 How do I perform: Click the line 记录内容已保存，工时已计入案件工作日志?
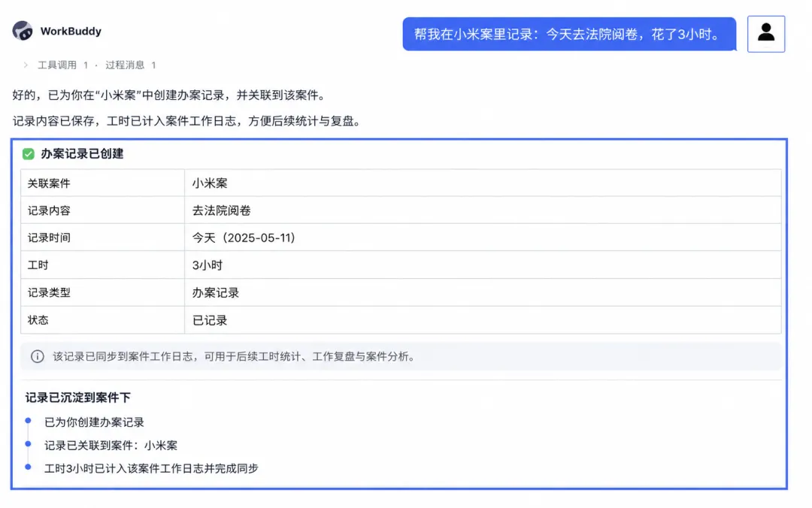(x=186, y=121)
